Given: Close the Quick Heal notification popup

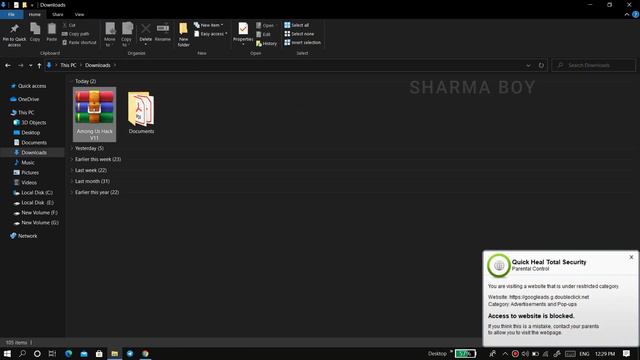Looking at the screenshot, I should pos(631,257).
